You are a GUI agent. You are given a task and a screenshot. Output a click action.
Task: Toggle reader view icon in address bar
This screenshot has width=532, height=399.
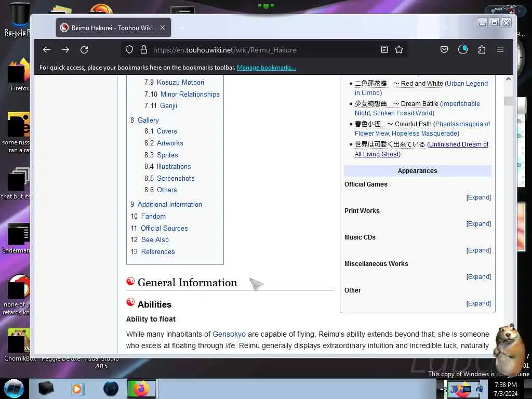tap(384, 50)
